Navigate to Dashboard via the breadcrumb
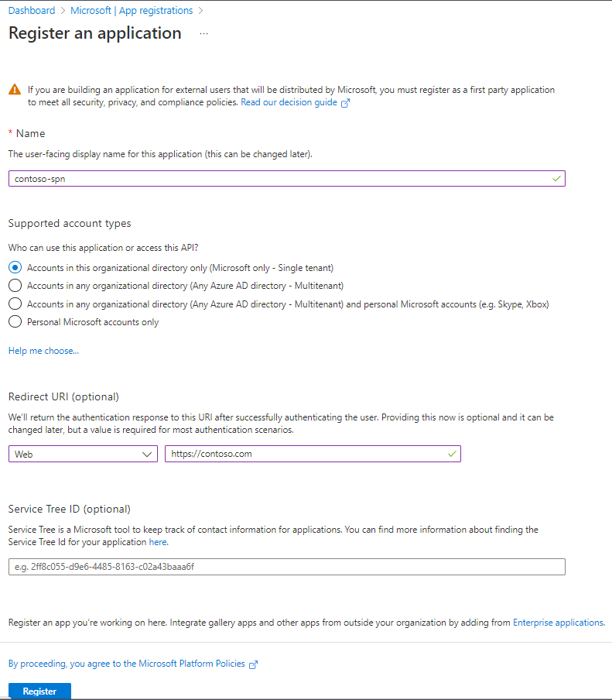612x700 pixels. click(x=31, y=10)
